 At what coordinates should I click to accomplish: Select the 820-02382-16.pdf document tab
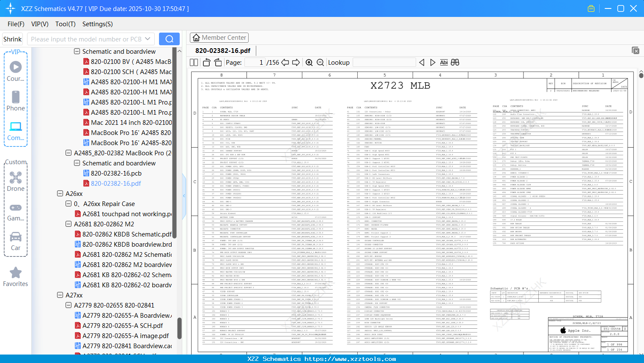(223, 50)
